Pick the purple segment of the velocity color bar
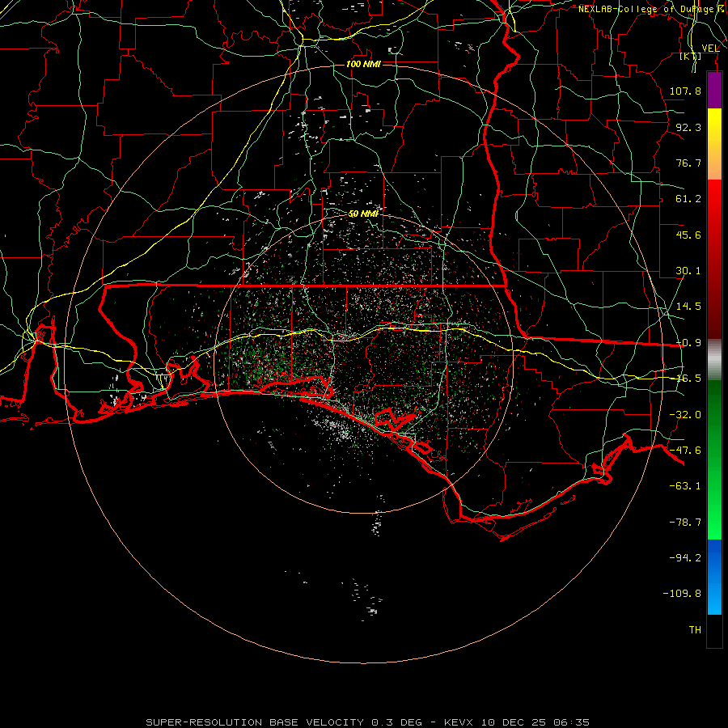The height and width of the screenshot is (728, 728). [714, 91]
